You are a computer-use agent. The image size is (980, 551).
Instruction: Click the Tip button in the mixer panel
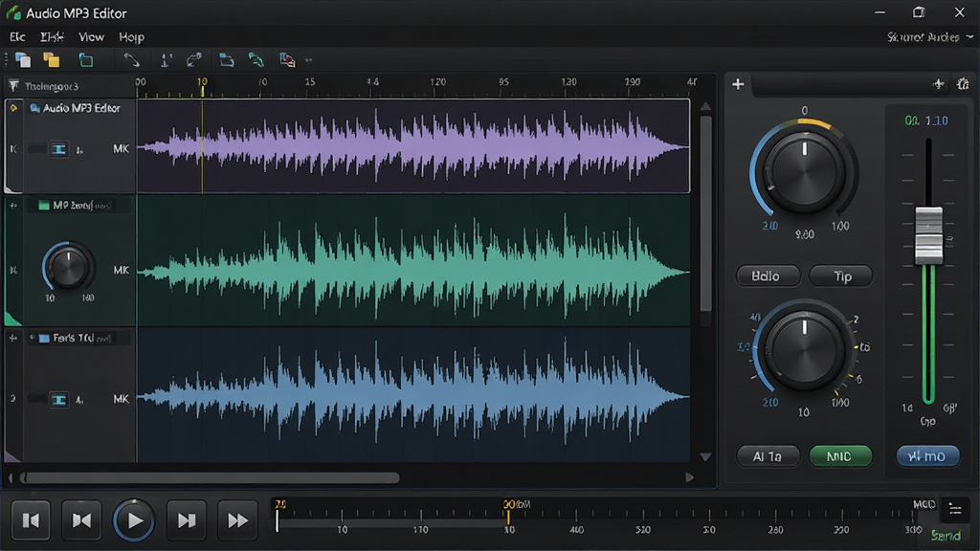[841, 276]
